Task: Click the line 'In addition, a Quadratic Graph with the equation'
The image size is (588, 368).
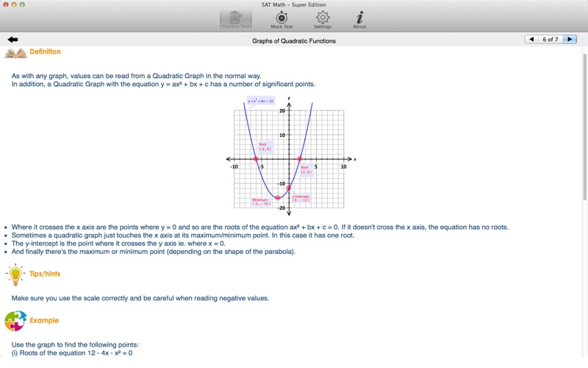Action: (163, 84)
